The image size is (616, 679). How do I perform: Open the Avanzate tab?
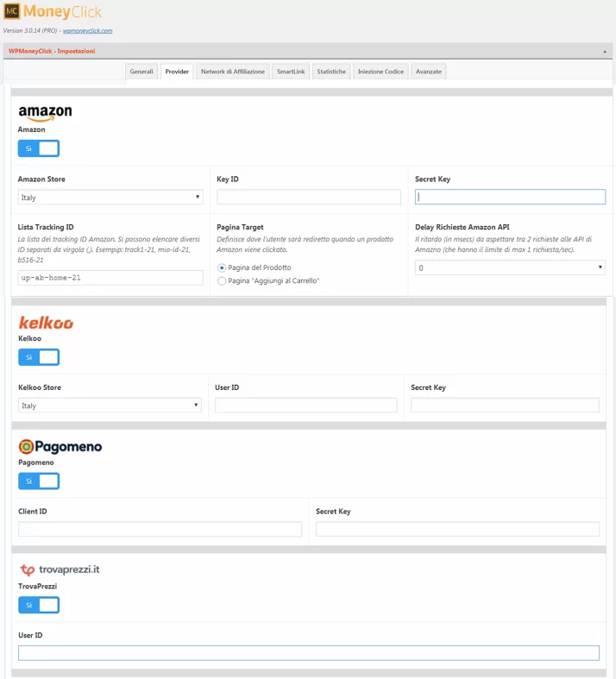pos(429,72)
